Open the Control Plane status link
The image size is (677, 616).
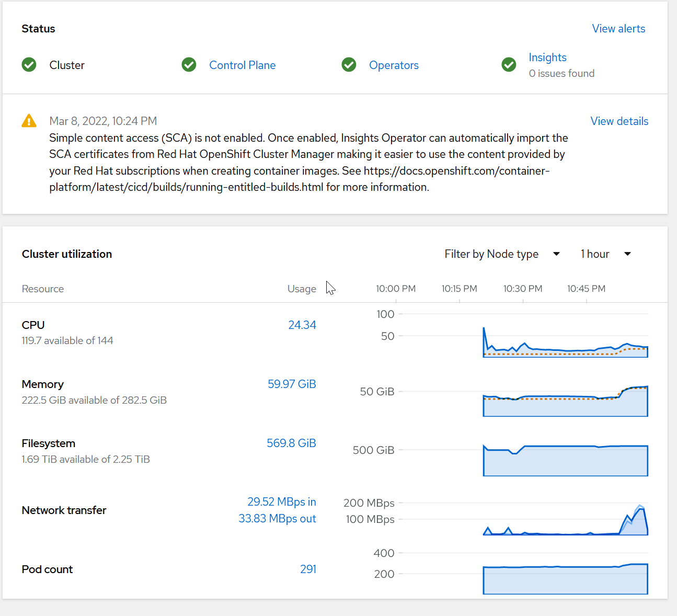click(x=242, y=65)
